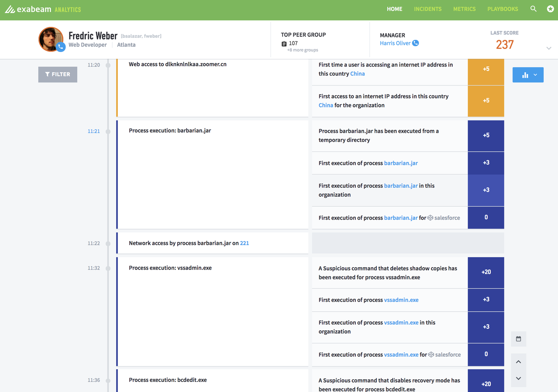
Task: Click the +20 score for vssadmin.exe
Action: click(486, 272)
